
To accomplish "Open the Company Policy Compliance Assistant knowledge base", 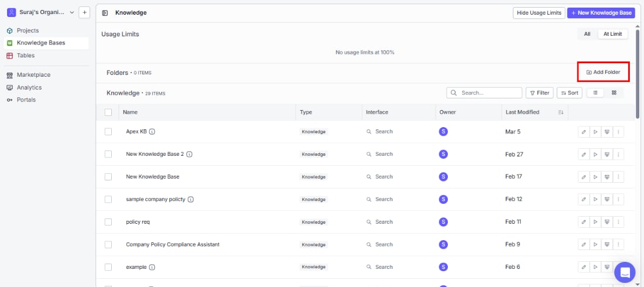I will point(173,245).
